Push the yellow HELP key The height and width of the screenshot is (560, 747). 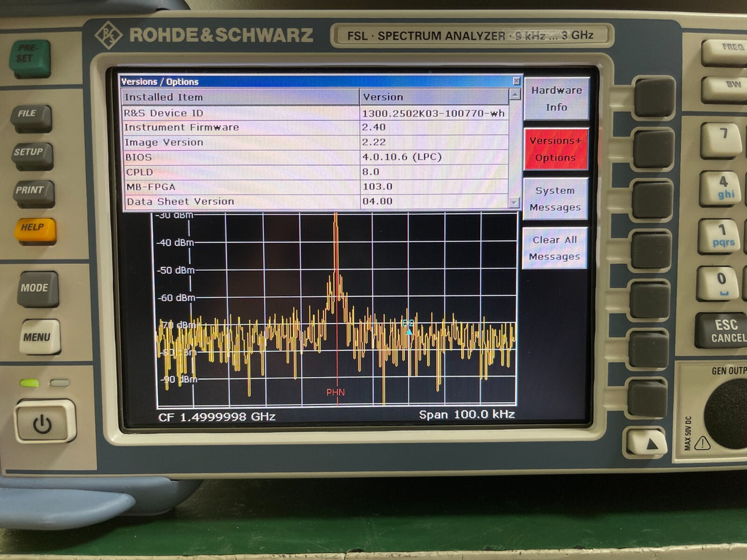pyautogui.click(x=35, y=230)
